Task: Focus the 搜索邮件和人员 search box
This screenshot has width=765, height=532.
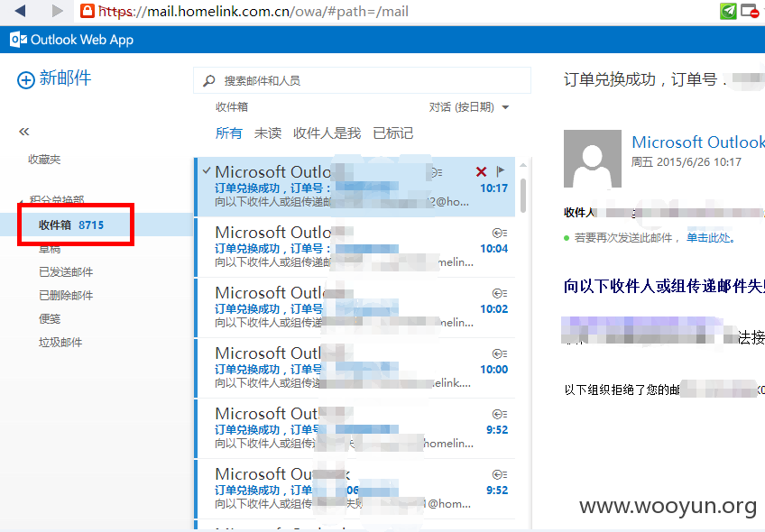Action: 362,80
